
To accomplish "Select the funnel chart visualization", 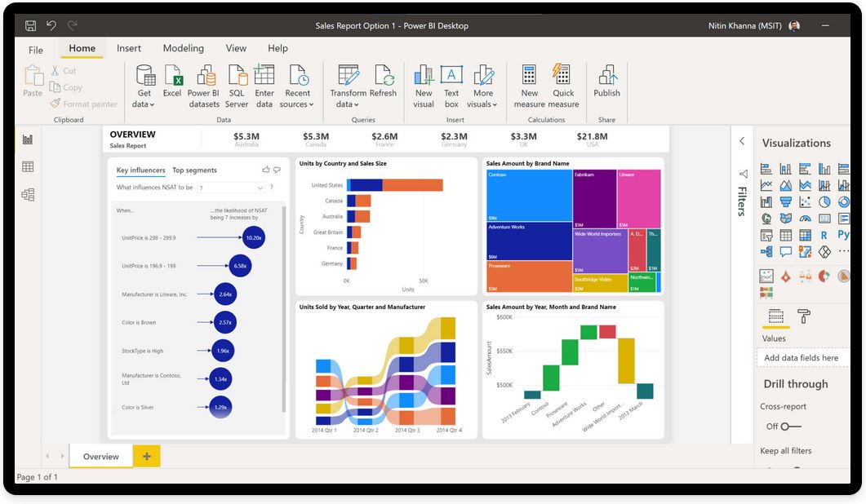I will click(785, 202).
